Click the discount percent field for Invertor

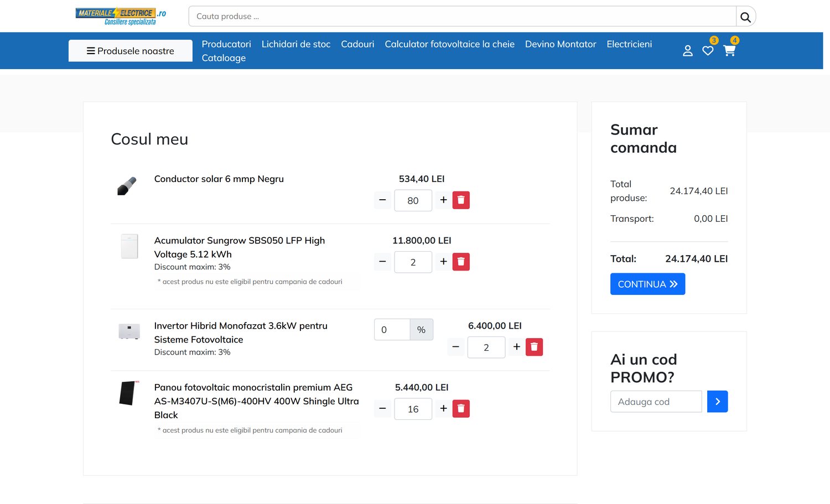392,330
